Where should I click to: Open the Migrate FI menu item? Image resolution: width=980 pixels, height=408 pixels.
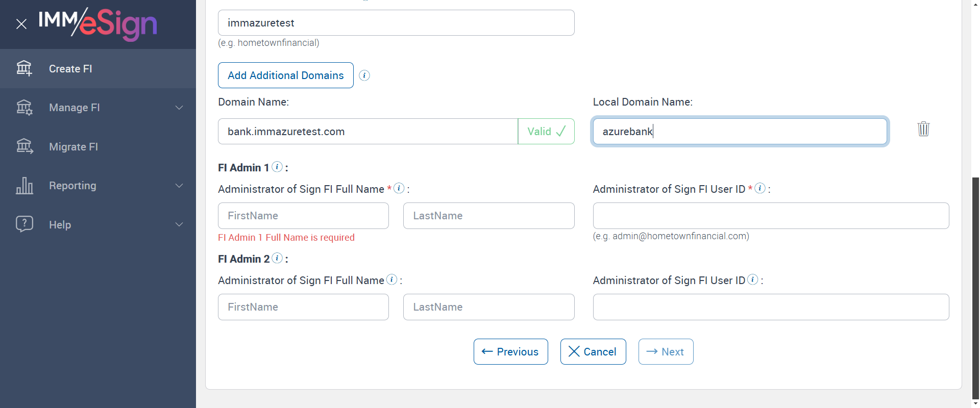coord(73,147)
